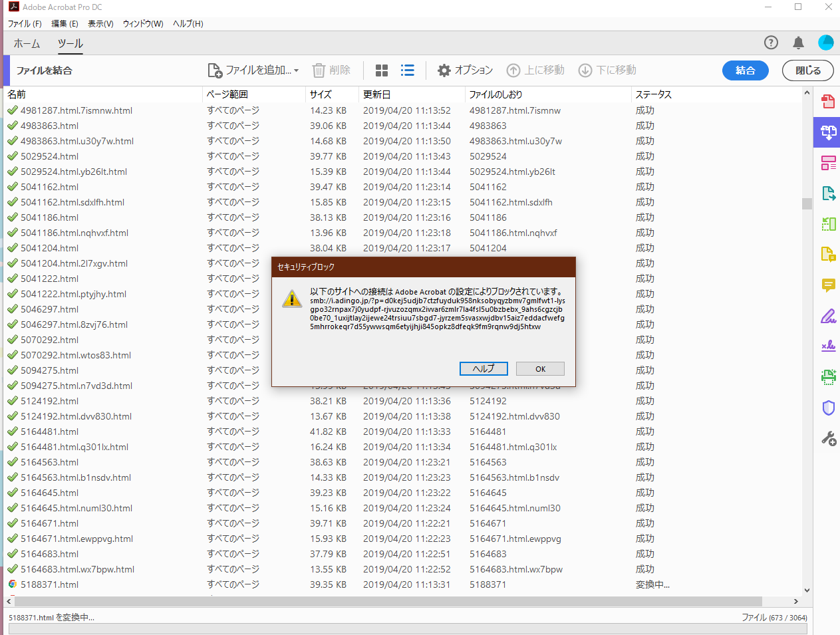Click the blue 結合 button
840x635 pixels.
tap(745, 70)
